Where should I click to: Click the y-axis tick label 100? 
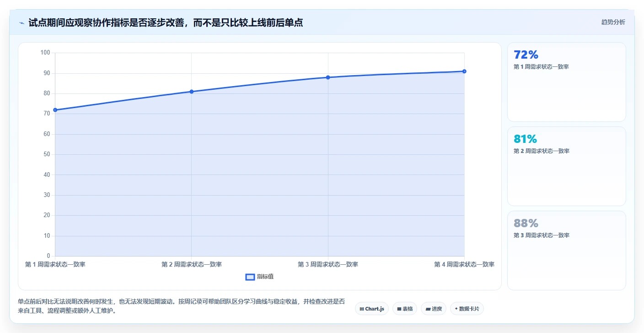45,53
